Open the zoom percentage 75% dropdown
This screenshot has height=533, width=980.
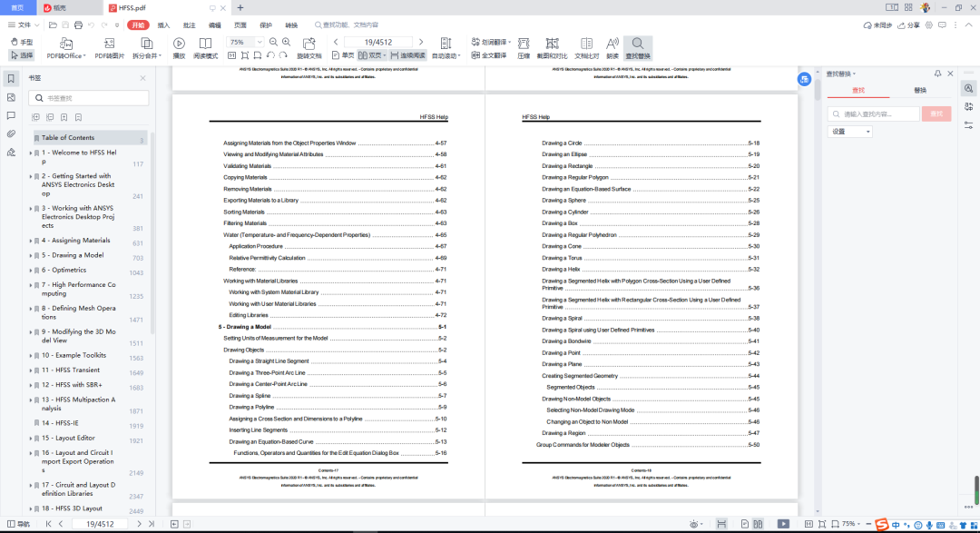point(260,42)
